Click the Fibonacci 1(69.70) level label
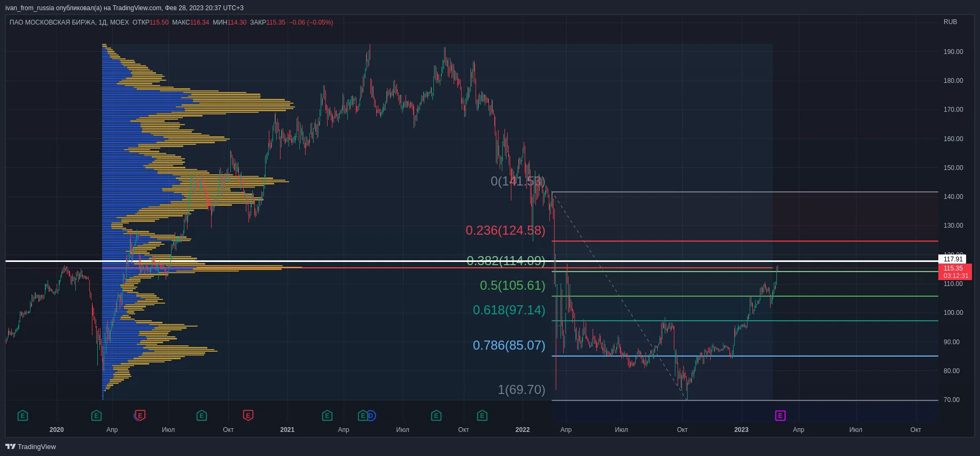The image size is (980, 456). point(522,390)
